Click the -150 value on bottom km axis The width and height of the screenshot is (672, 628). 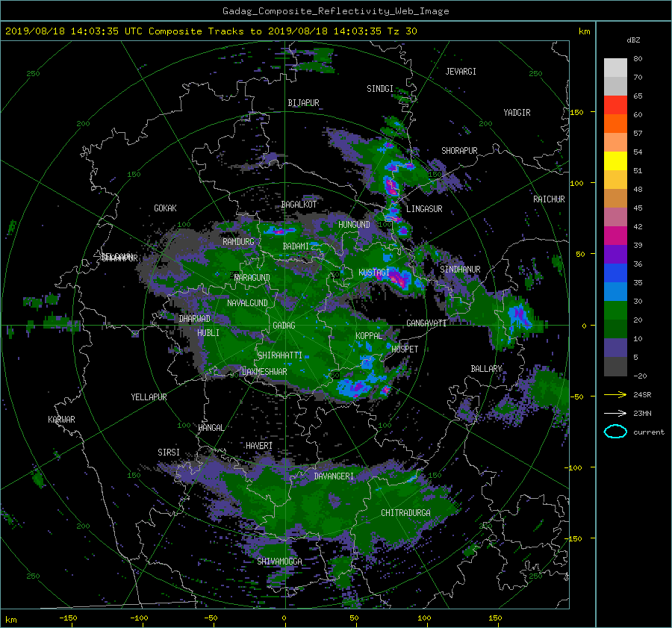pyautogui.click(x=68, y=618)
